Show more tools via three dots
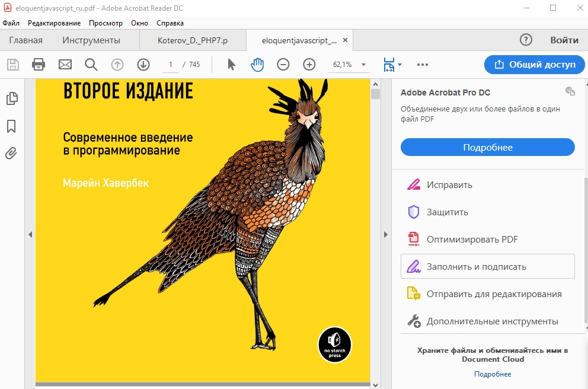The width and height of the screenshot is (588, 389). [x=423, y=65]
